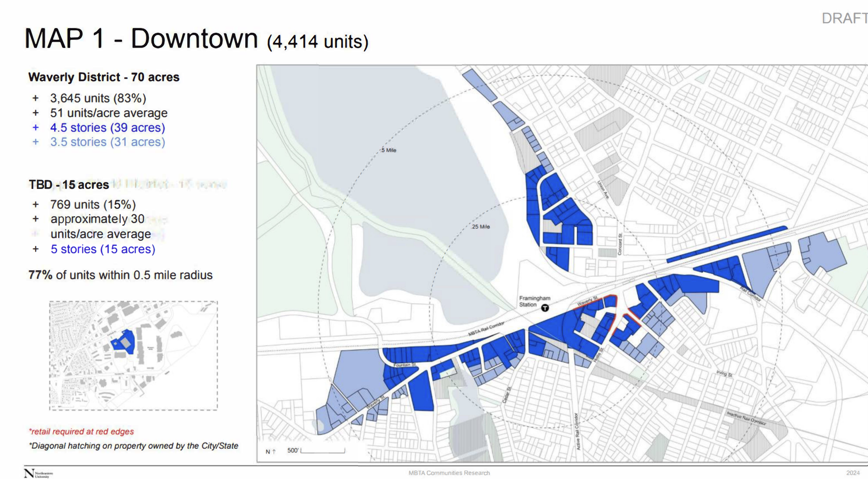Select the inset locator map thumbnail
The width and height of the screenshot is (868, 479).
(x=133, y=355)
